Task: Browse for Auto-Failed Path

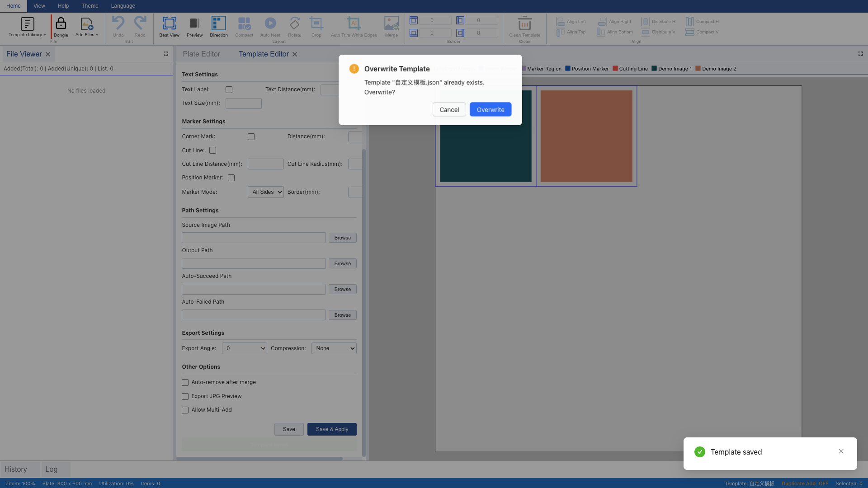Action: point(343,315)
